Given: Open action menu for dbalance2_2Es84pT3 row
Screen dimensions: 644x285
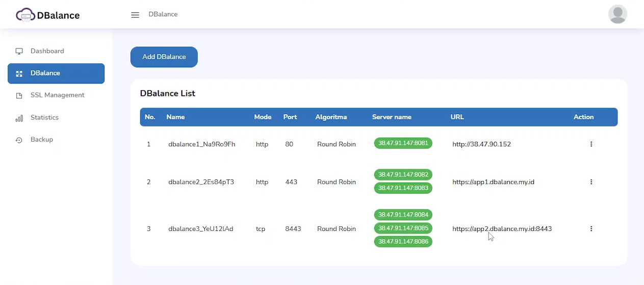Looking at the screenshot, I should [591, 182].
